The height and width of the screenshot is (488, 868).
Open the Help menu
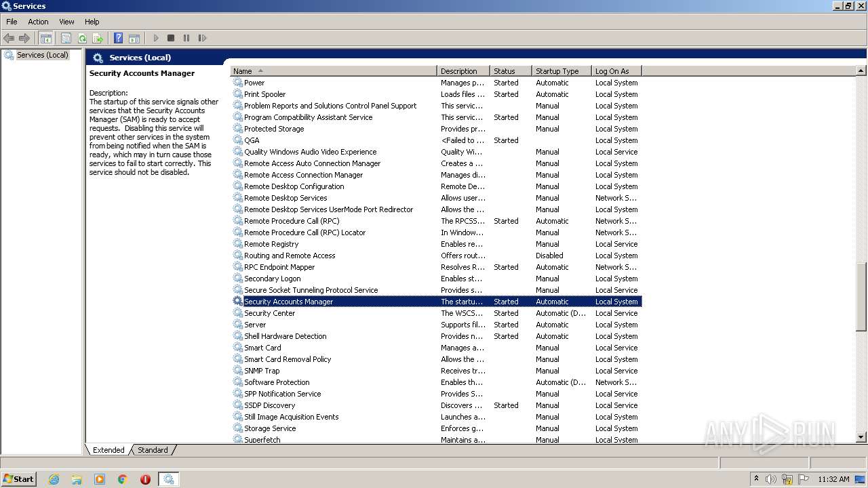pos(92,22)
